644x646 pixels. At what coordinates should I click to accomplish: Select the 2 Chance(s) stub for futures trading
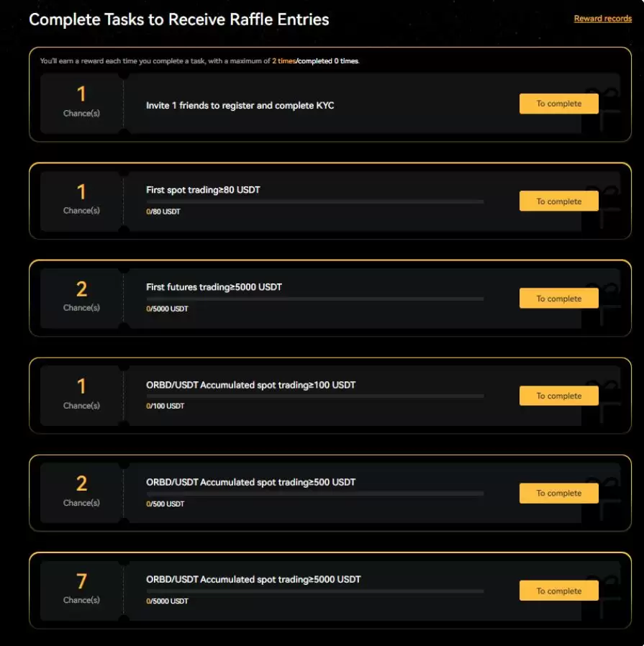[81, 299]
